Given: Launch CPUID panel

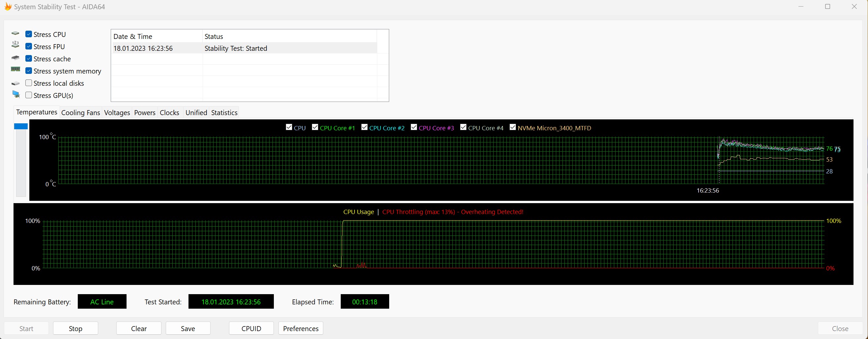Looking at the screenshot, I should click(251, 328).
